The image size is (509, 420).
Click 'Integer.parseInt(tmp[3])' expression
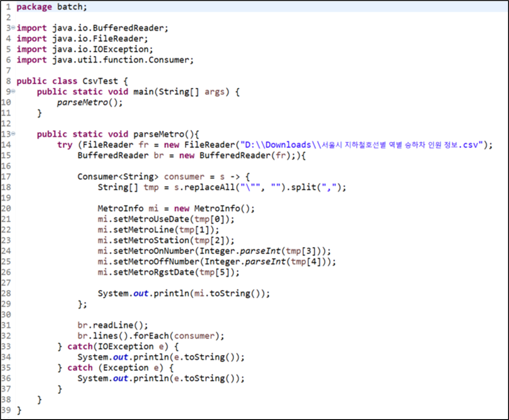[x=260, y=251]
